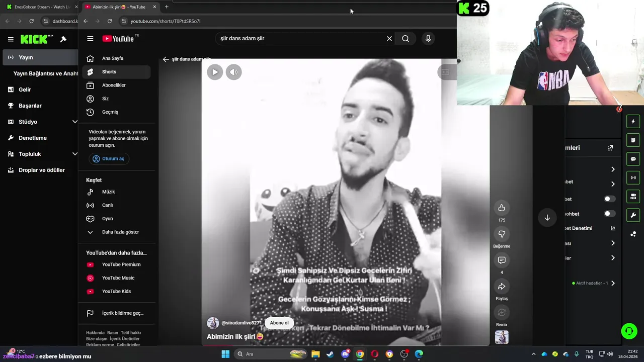Play the Short with the play button
The width and height of the screenshot is (644, 362).
click(215, 72)
